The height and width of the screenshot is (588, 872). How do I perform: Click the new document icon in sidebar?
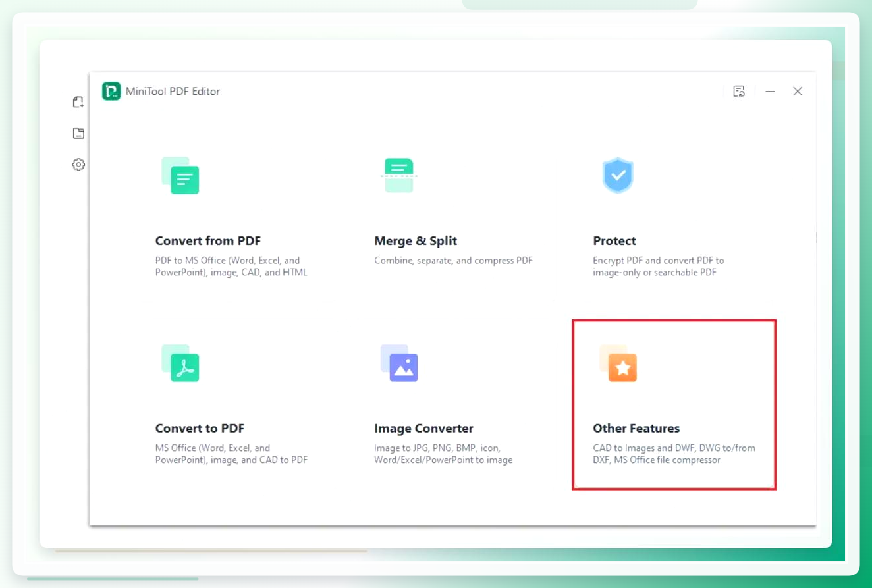(78, 102)
